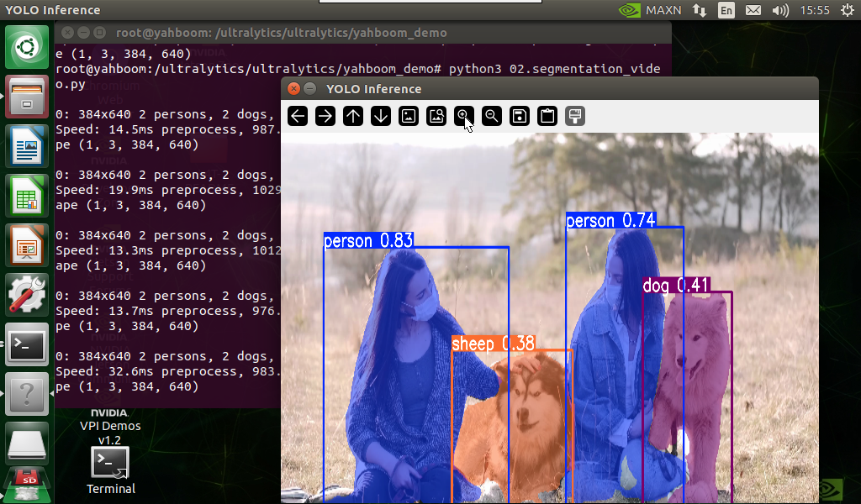Open the Files manager in the launcher
Screen dimensions: 861x504
pyautogui.click(x=27, y=97)
